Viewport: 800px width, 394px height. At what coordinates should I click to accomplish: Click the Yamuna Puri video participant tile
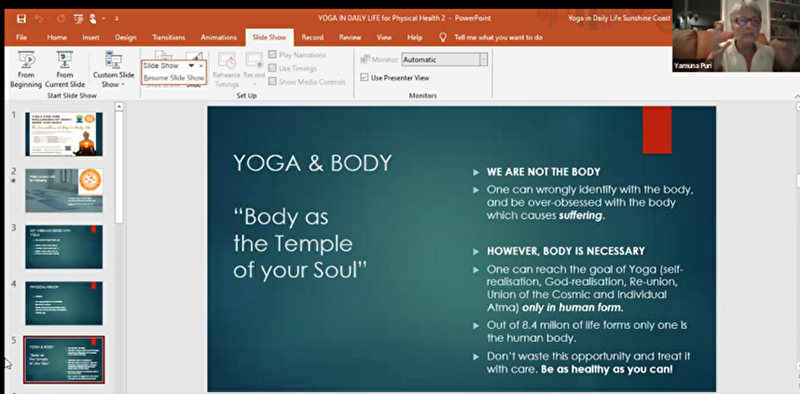click(736, 36)
